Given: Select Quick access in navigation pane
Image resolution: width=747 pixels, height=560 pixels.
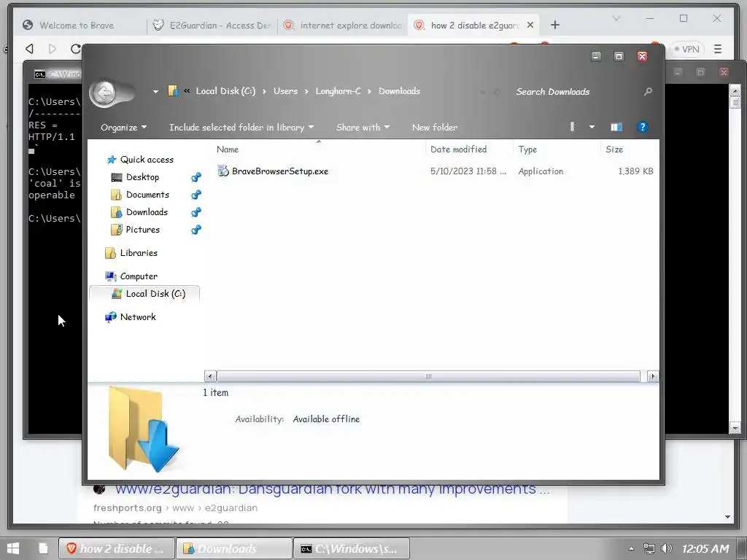Looking at the screenshot, I should click(146, 160).
